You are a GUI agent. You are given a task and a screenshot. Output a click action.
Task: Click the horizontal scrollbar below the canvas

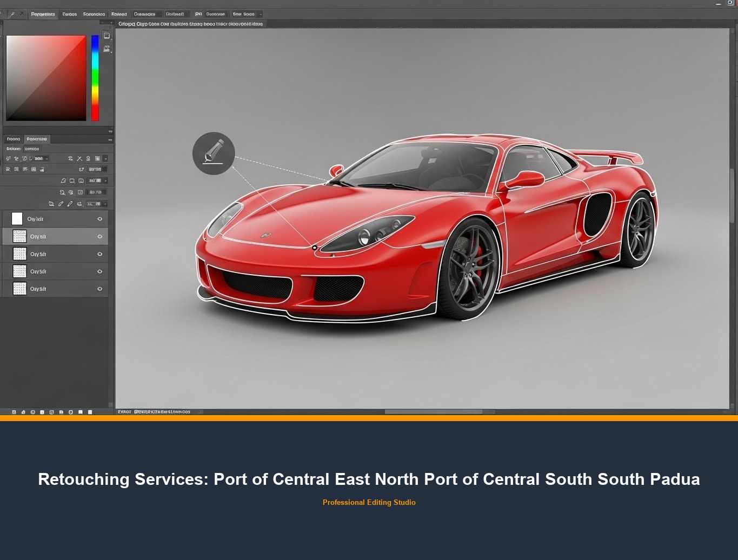[433, 411]
